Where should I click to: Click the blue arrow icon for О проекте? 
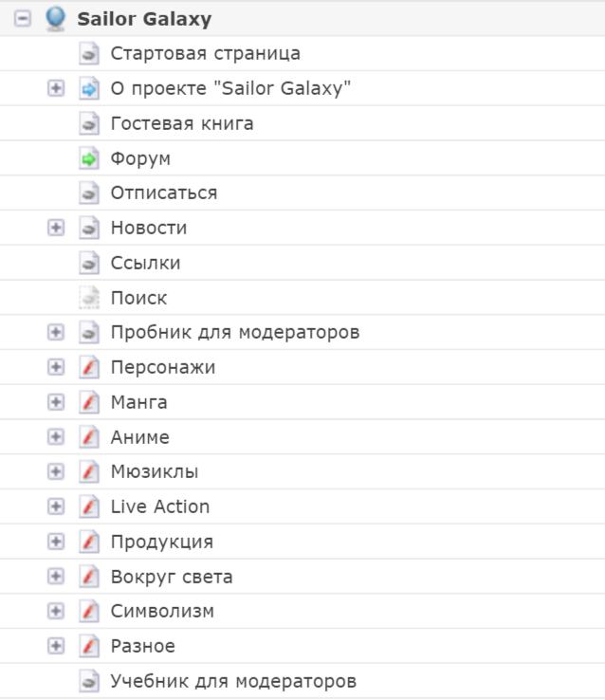(89, 89)
